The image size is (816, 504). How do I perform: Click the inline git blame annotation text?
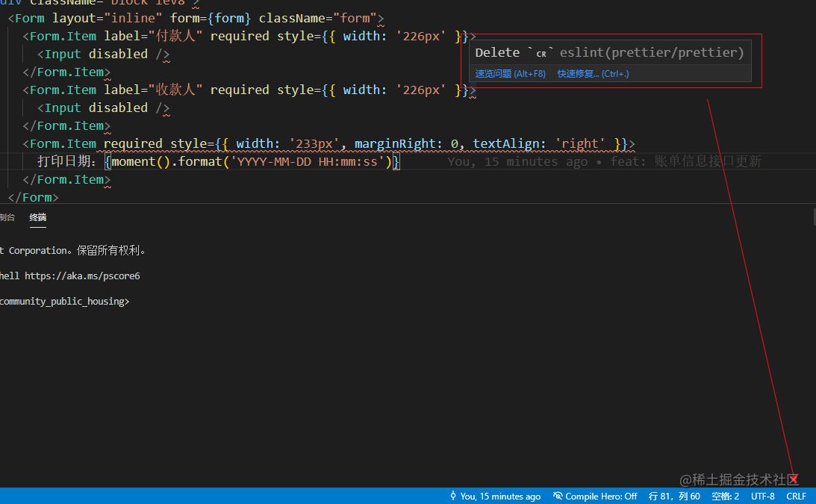[x=604, y=162]
